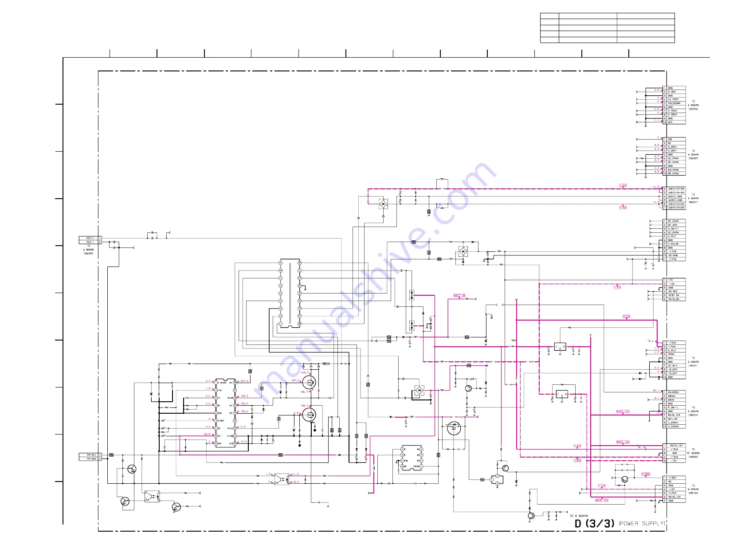Click the +B_OVP pin label
This screenshot has width=745, height=560.
pyautogui.click(x=673, y=369)
